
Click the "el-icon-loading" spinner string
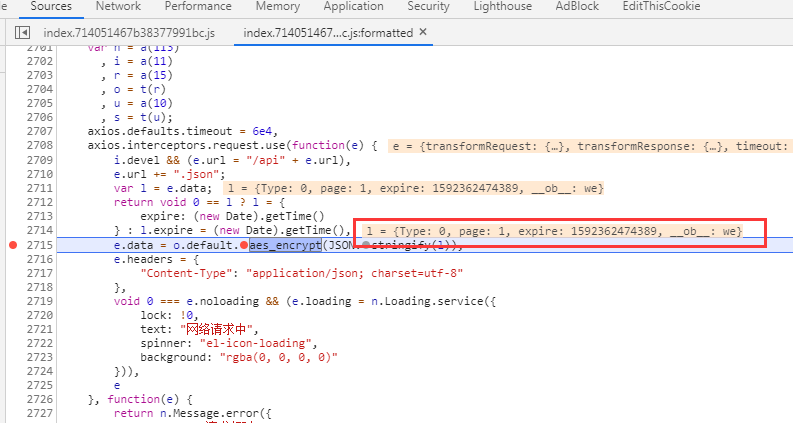click(255, 343)
